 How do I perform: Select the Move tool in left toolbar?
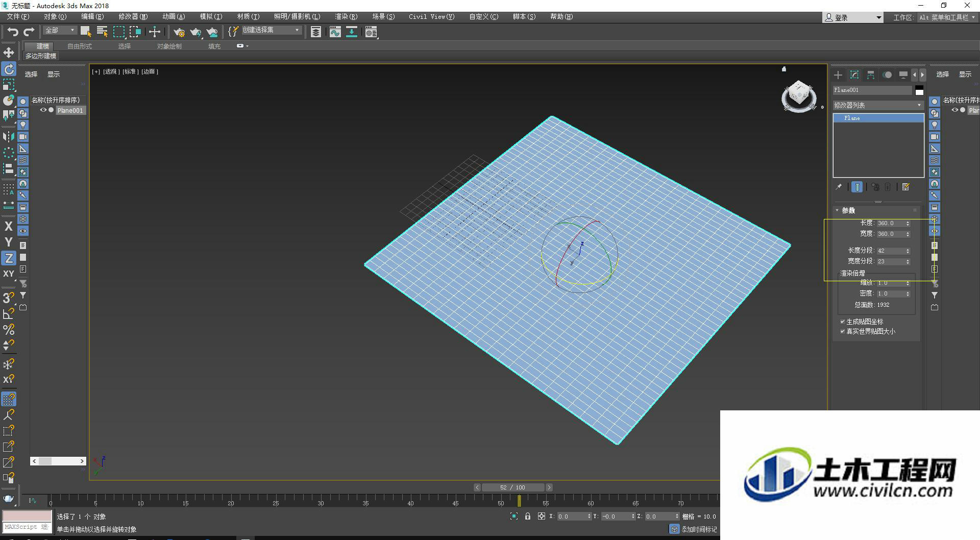click(x=9, y=53)
